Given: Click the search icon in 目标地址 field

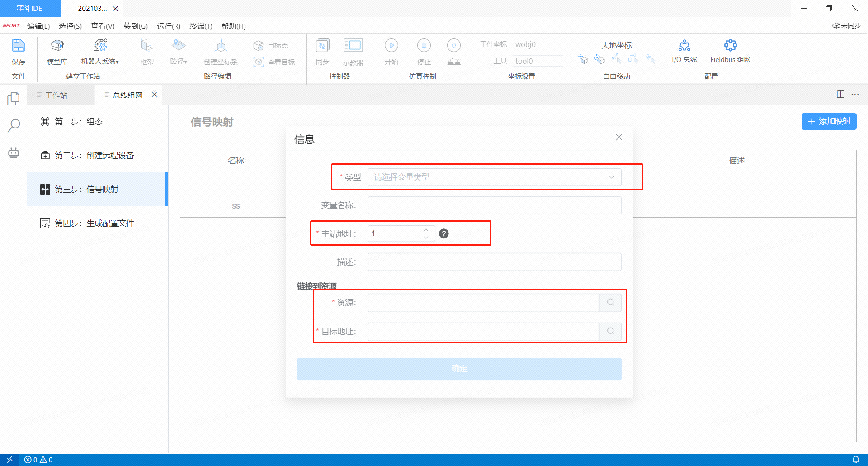Looking at the screenshot, I should [610, 331].
